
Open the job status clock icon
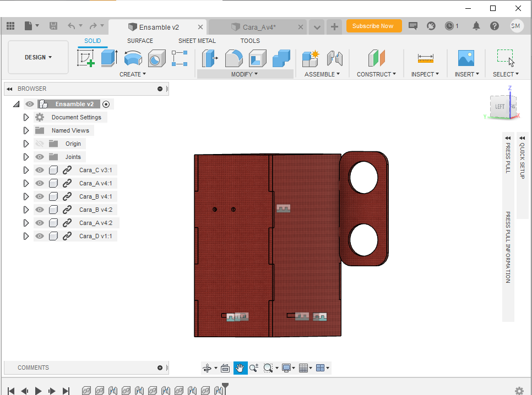click(x=449, y=26)
